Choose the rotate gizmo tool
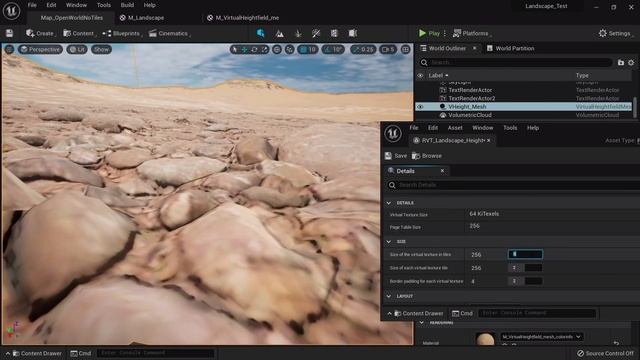 254,49
